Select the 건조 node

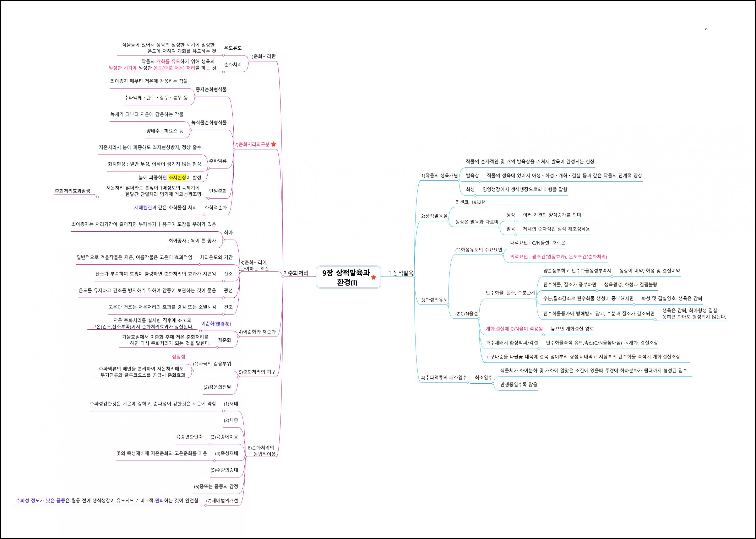(228, 307)
